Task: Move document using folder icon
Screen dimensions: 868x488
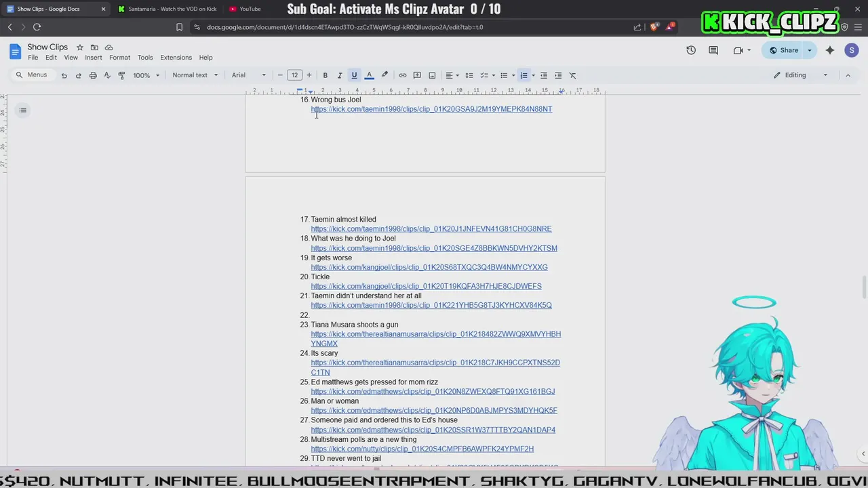Action: coord(94,47)
